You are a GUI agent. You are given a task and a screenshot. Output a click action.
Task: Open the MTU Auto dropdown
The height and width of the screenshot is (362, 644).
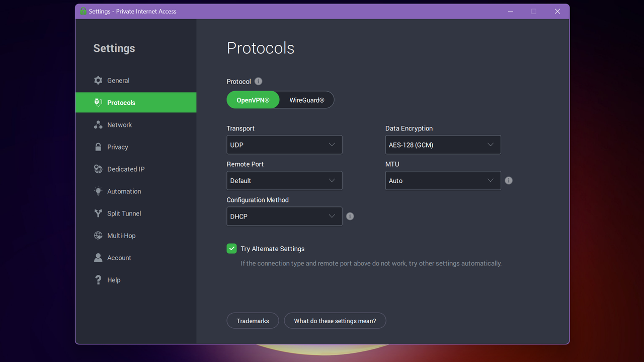click(443, 181)
